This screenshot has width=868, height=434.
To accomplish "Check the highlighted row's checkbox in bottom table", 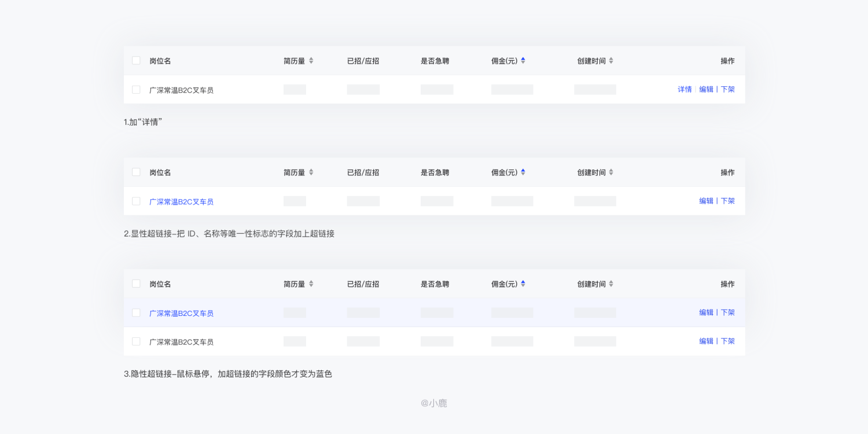I will [136, 312].
